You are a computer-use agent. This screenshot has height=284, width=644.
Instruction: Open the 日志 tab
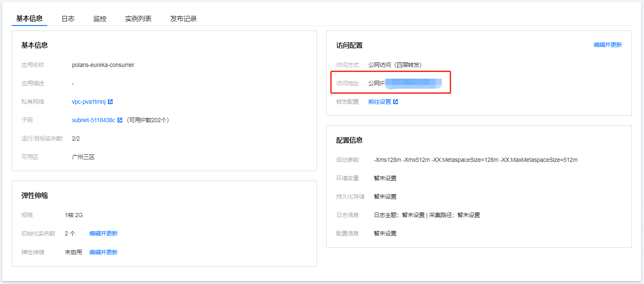[68, 19]
